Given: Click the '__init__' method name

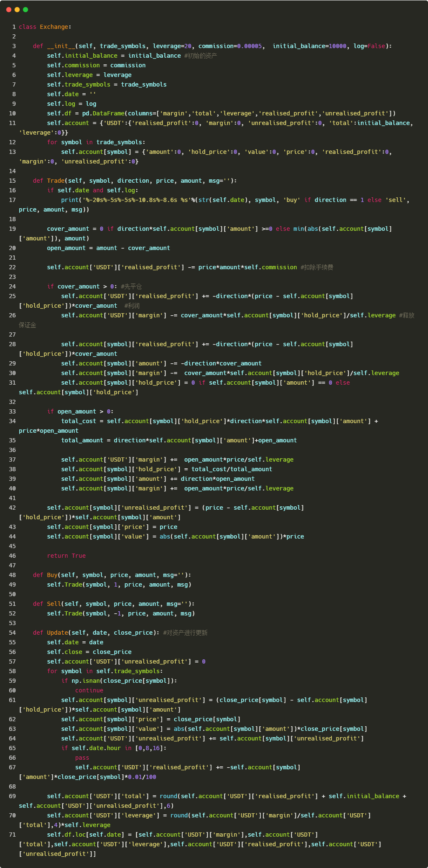Looking at the screenshot, I should pyautogui.click(x=61, y=46).
